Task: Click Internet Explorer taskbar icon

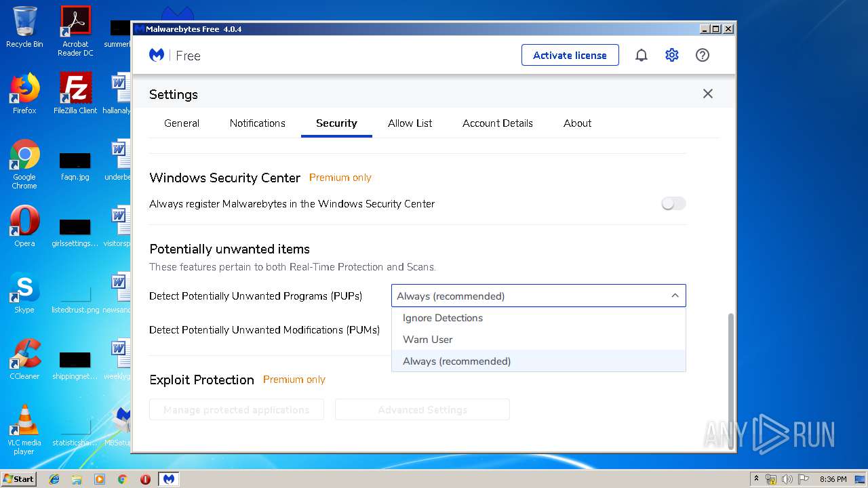Action: click(54, 479)
